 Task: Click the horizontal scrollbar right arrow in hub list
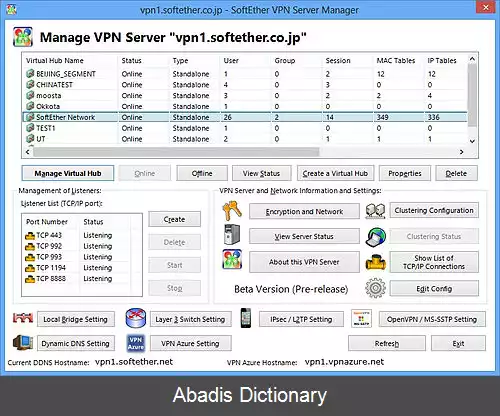pos(461,152)
